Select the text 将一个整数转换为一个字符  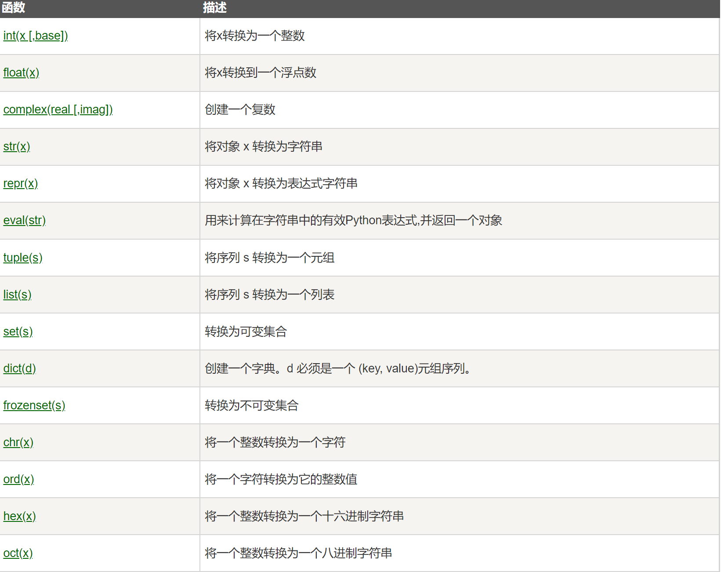(275, 442)
